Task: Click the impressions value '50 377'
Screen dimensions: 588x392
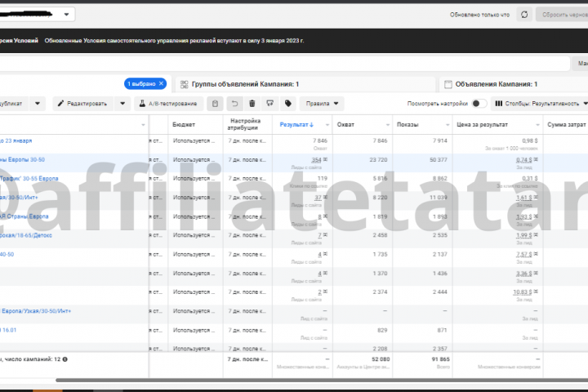Action: 439,160
